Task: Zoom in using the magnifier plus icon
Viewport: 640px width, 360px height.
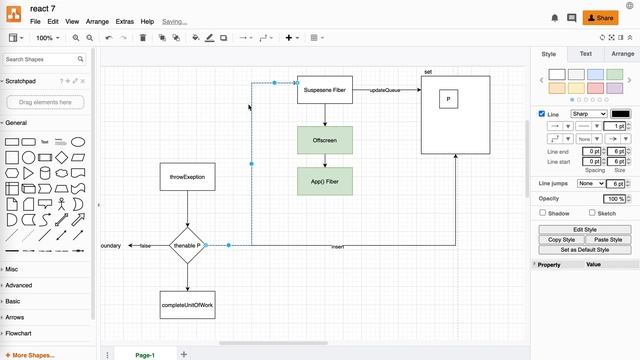Action: (x=76, y=38)
